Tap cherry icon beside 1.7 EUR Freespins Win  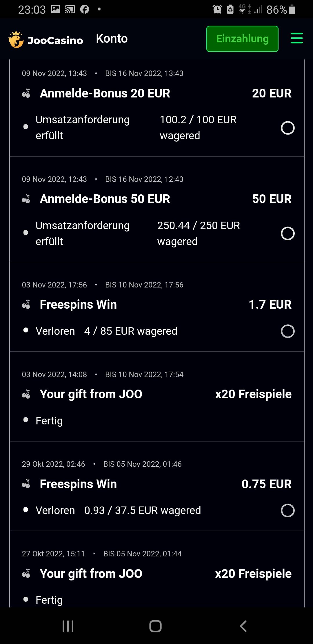(x=26, y=305)
